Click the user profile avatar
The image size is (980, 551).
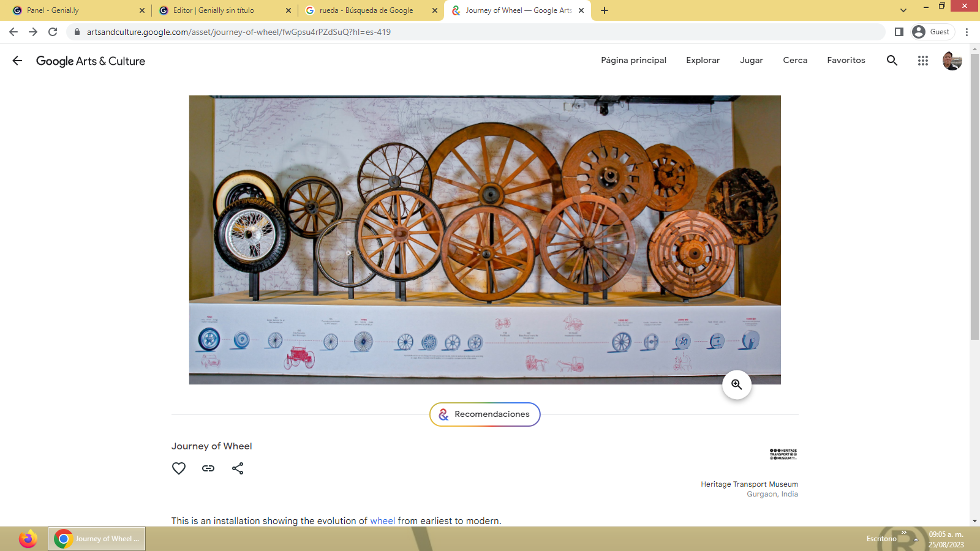tap(952, 61)
